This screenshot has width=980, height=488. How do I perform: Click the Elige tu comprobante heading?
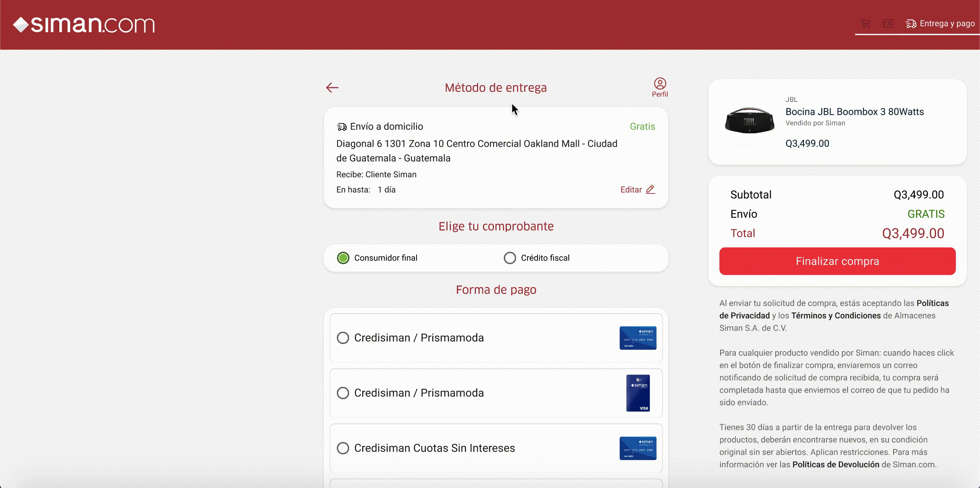pyautogui.click(x=496, y=226)
